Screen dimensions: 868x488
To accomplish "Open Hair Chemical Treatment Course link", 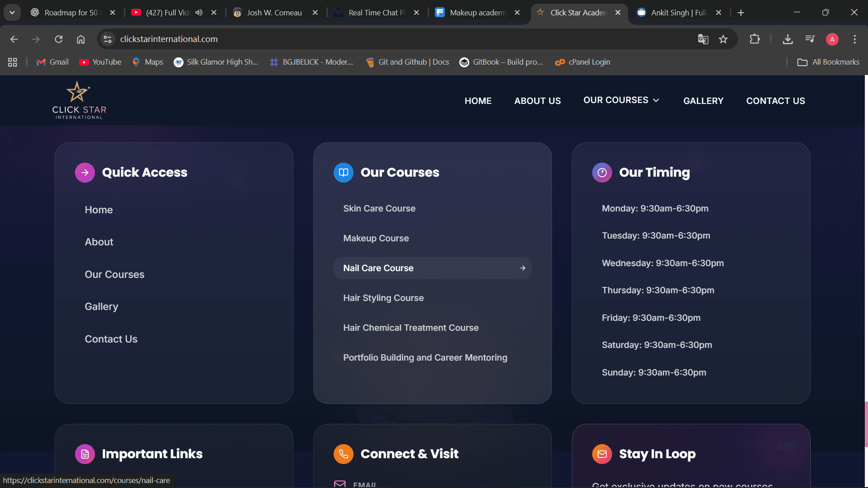I will coord(410,328).
